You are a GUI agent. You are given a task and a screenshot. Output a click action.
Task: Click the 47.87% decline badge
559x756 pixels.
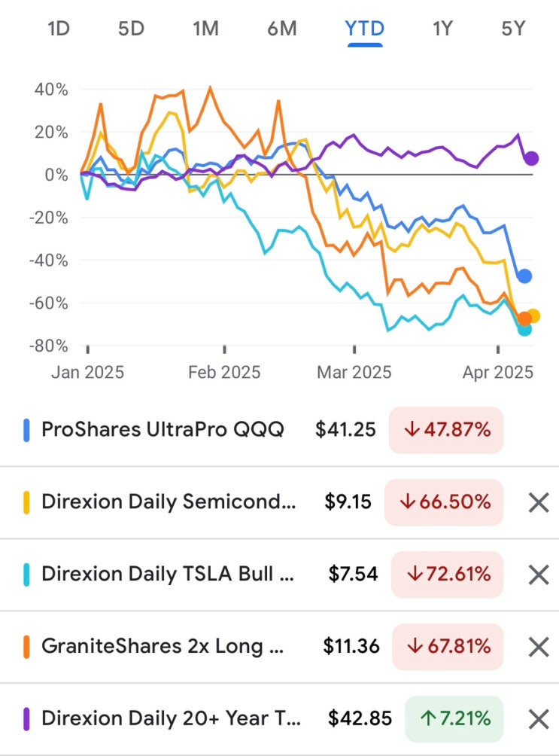(x=445, y=430)
